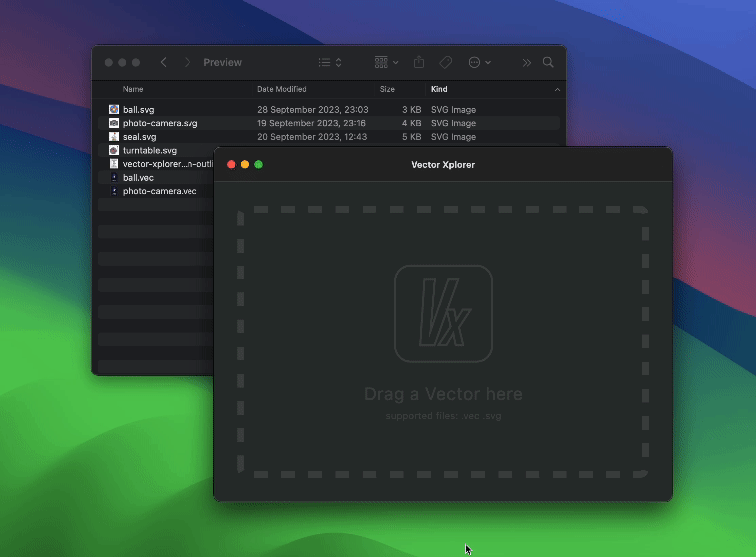
Task: Click the seal.svg file icon
Action: [x=114, y=137]
